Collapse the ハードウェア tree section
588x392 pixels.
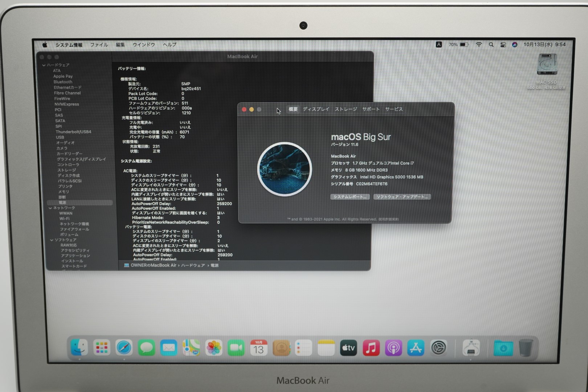44,65
